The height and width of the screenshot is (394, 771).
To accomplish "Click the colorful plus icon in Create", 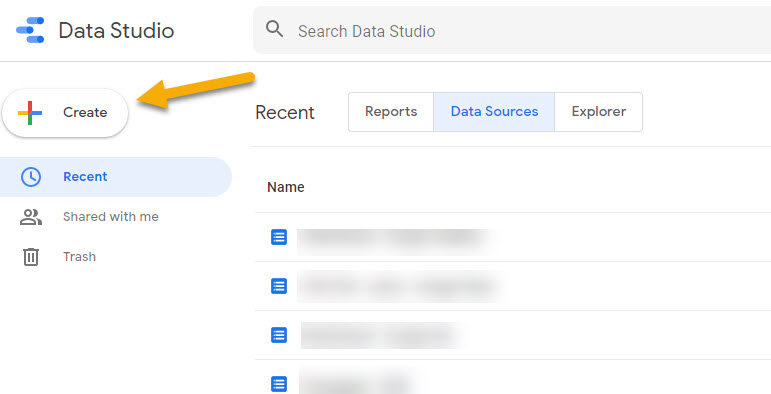I will [x=30, y=113].
